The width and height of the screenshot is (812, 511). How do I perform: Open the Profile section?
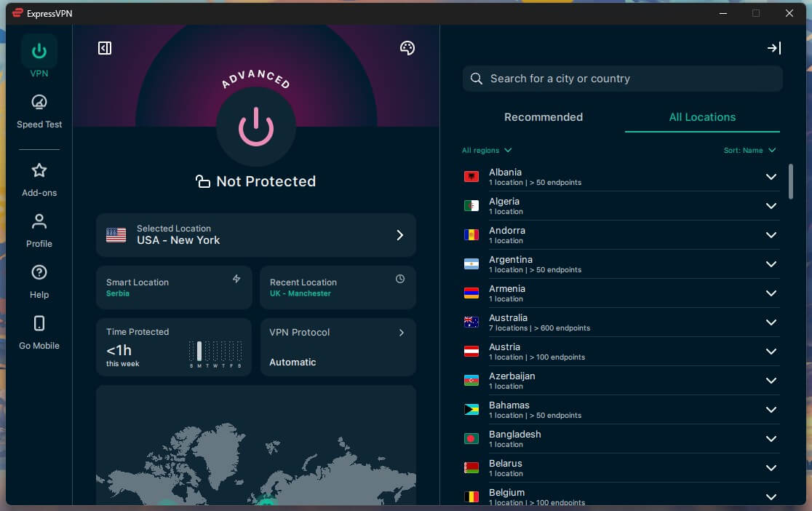(x=39, y=231)
